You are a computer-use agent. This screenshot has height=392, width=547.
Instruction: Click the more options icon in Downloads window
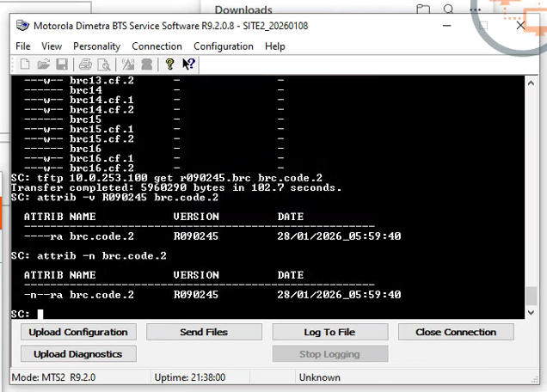(475, 9)
